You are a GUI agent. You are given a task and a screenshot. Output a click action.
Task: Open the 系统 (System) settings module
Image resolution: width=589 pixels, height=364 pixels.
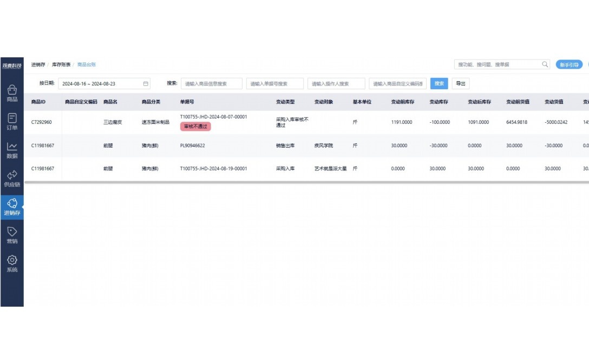tap(12, 263)
